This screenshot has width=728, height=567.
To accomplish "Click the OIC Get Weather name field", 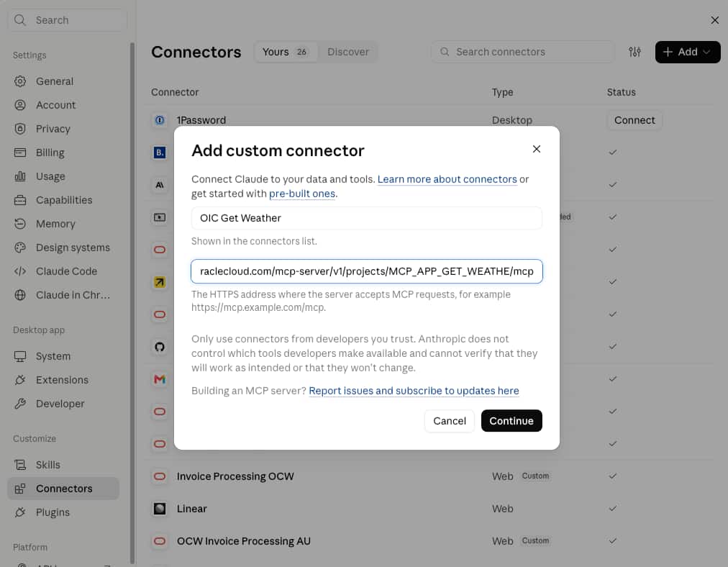I will [x=366, y=218].
